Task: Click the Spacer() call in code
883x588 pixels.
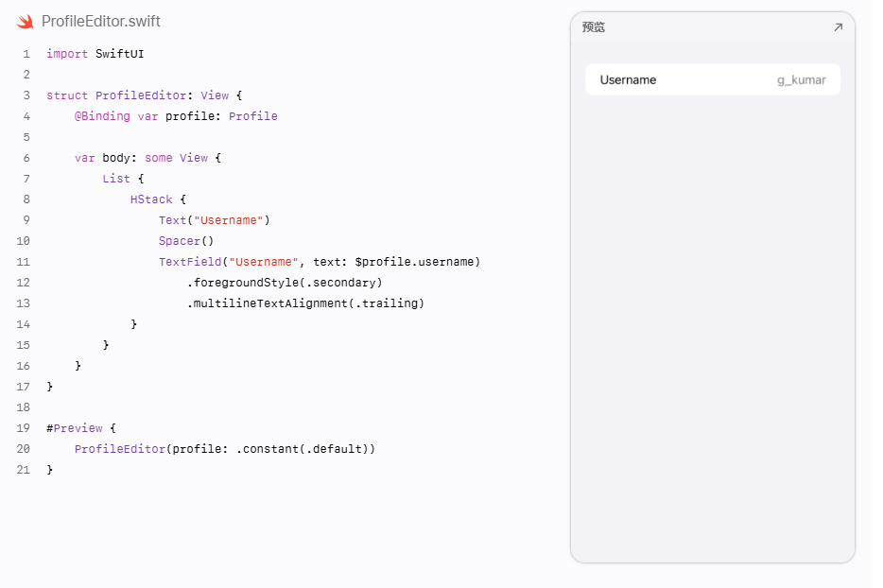Action: click(186, 241)
